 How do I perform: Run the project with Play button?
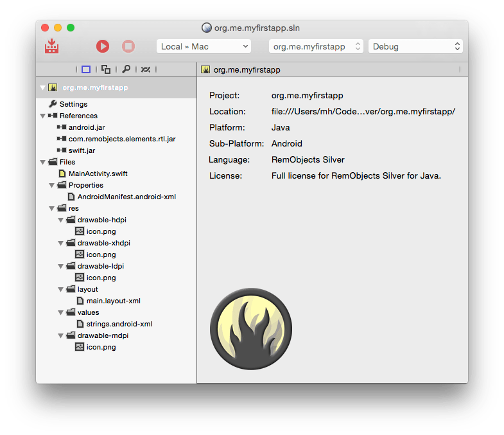point(103,46)
